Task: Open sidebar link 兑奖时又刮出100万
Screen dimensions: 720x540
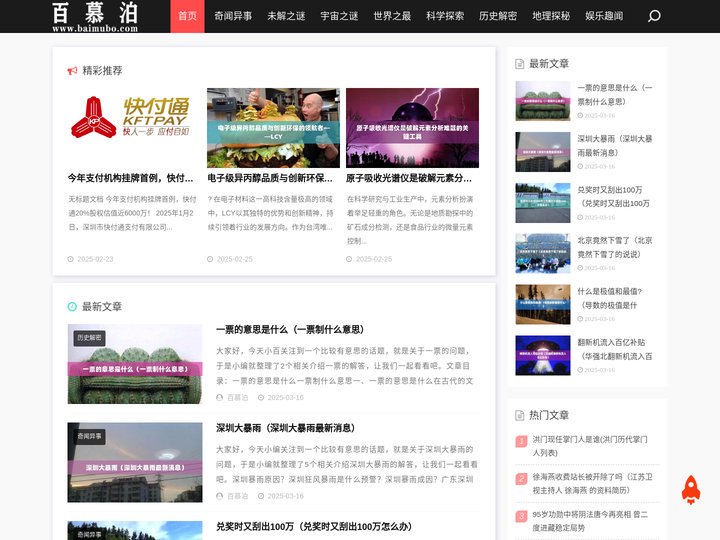Action: coord(613,197)
